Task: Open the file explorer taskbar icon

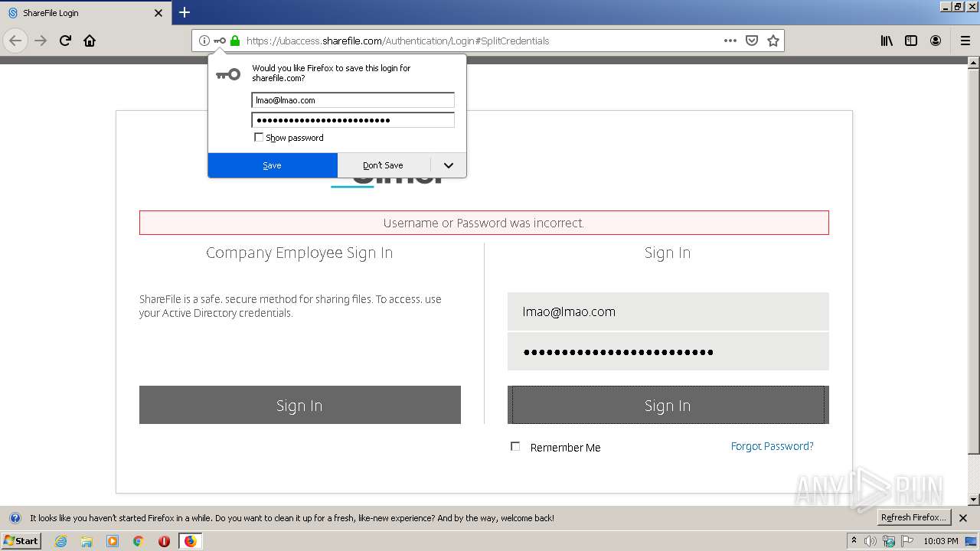Action: [x=87, y=541]
